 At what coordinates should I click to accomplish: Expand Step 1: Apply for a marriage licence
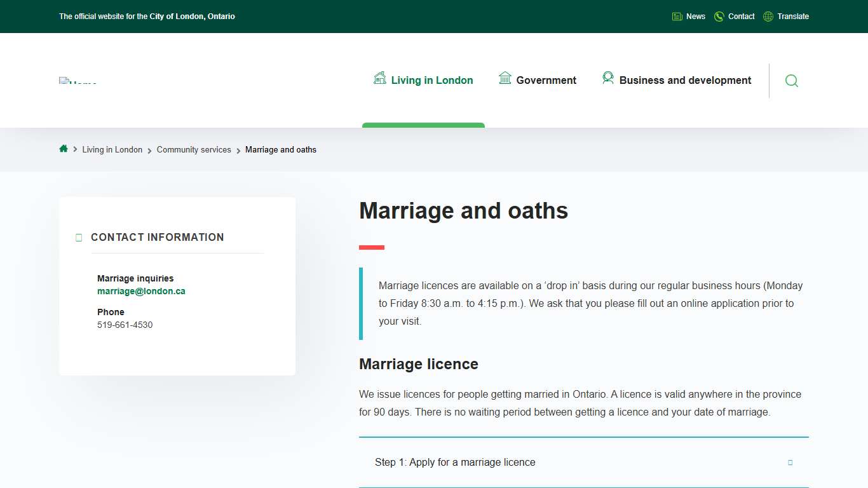click(x=455, y=462)
